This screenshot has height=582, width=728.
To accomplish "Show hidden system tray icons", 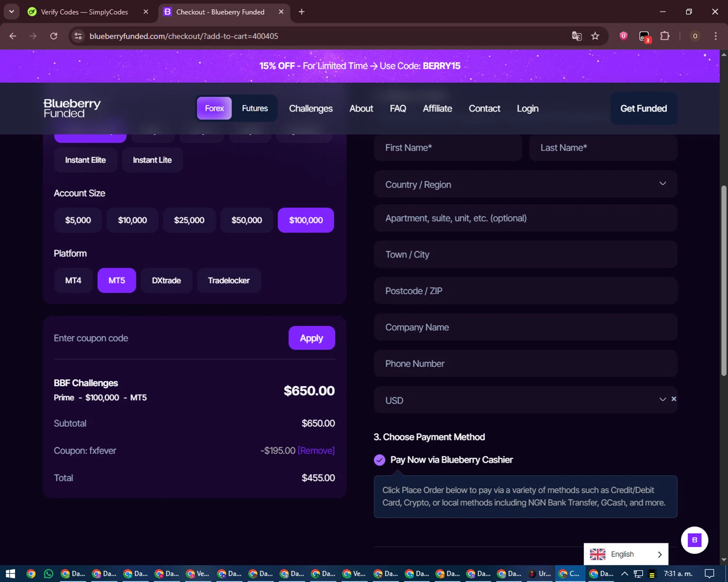I will coord(624,574).
